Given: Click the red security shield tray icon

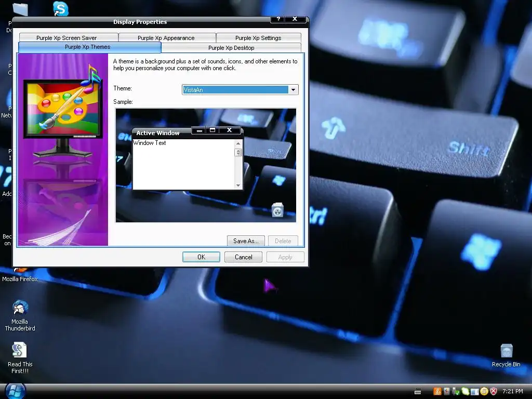Looking at the screenshot, I should [494, 391].
